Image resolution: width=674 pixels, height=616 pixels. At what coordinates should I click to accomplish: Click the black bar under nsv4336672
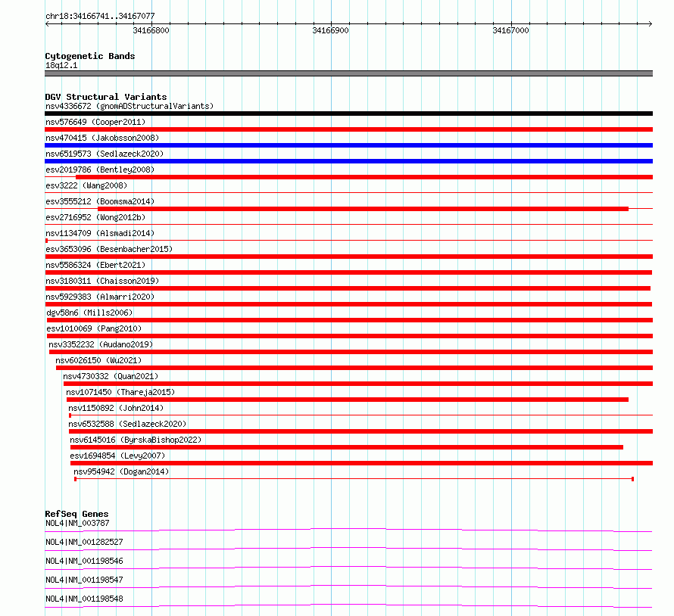(x=348, y=114)
